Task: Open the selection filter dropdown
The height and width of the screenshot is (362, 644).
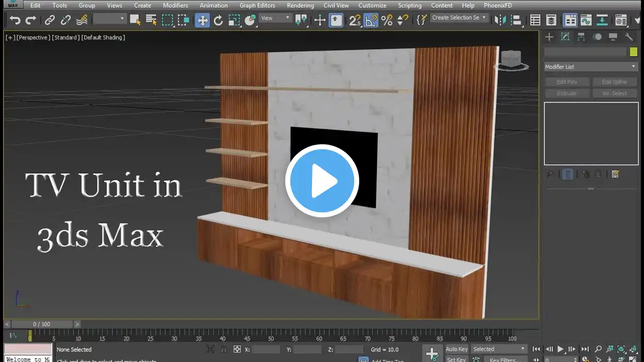Action: pyautogui.click(x=109, y=19)
